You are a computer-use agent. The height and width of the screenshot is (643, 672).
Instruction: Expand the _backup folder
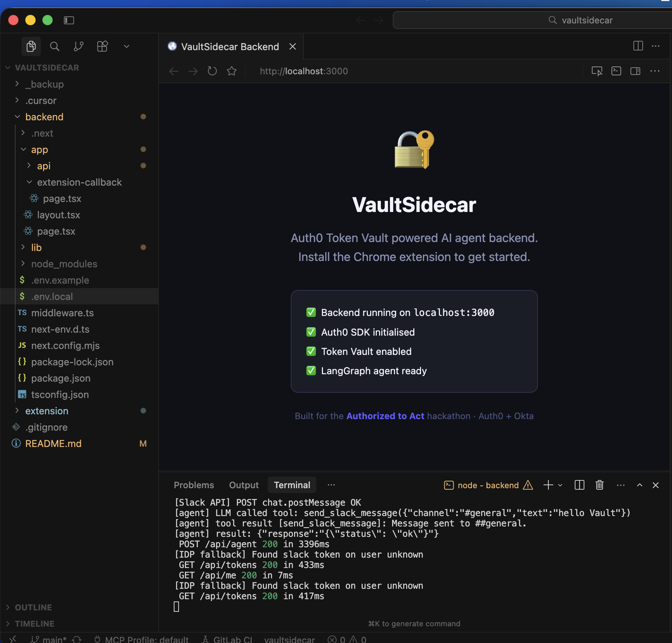pyautogui.click(x=79, y=84)
